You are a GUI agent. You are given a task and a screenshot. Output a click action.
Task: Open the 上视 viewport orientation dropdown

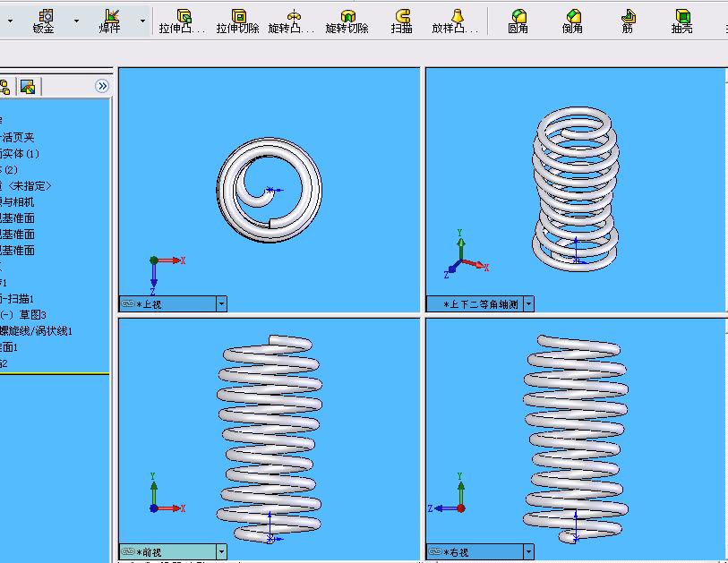(x=221, y=304)
